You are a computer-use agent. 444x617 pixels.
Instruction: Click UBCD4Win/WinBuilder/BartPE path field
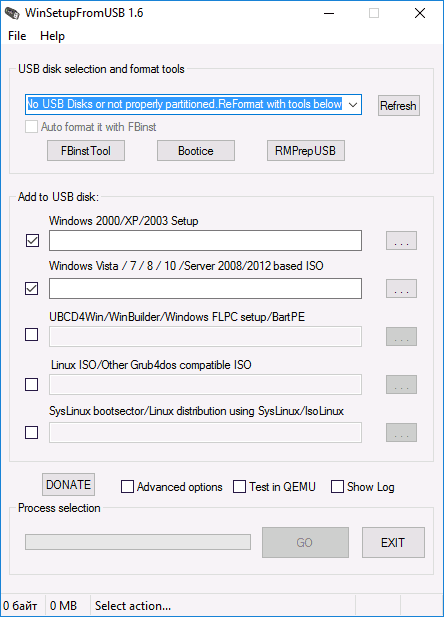pyautogui.click(x=205, y=336)
